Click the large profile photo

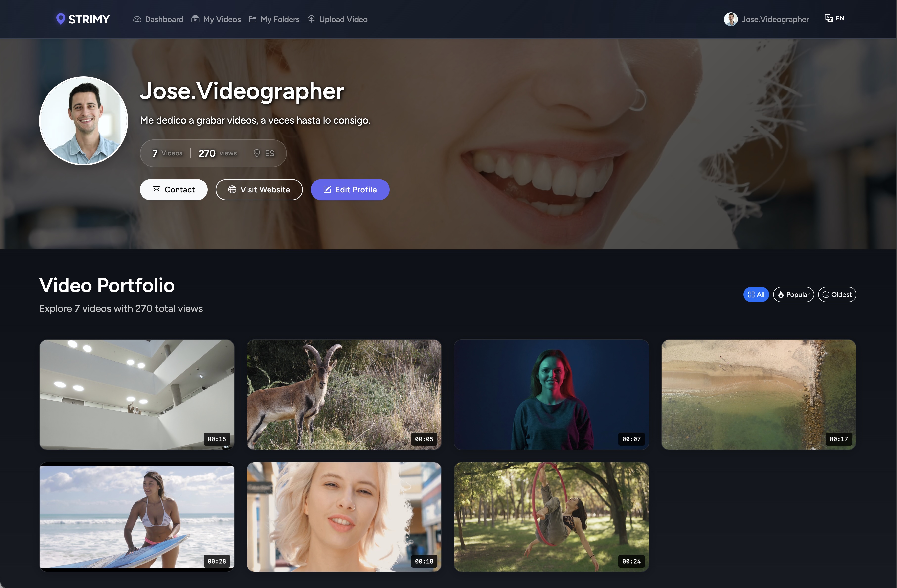click(84, 121)
